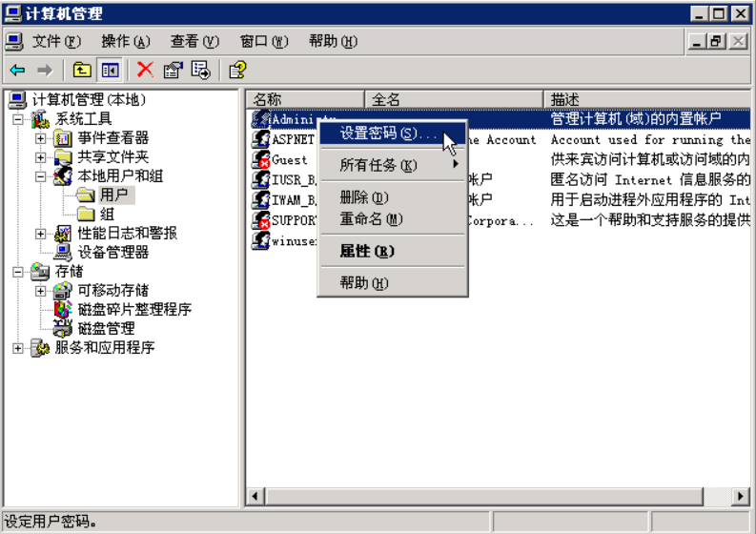This screenshot has height=534, width=756.
Task: Open the 窗口 menu
Action: tap(264, 42)
